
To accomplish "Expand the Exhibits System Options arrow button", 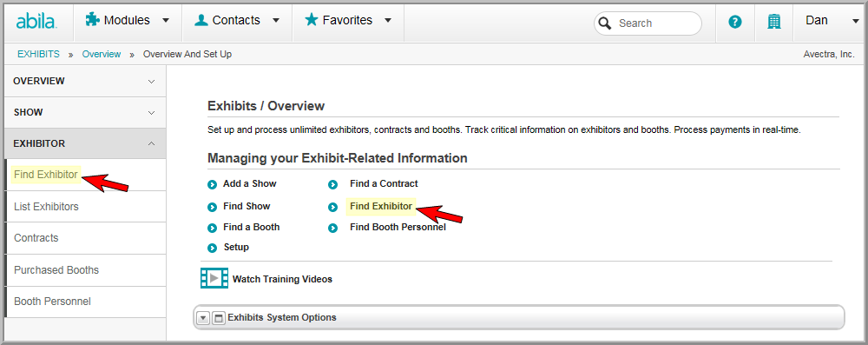I will 203,318.
